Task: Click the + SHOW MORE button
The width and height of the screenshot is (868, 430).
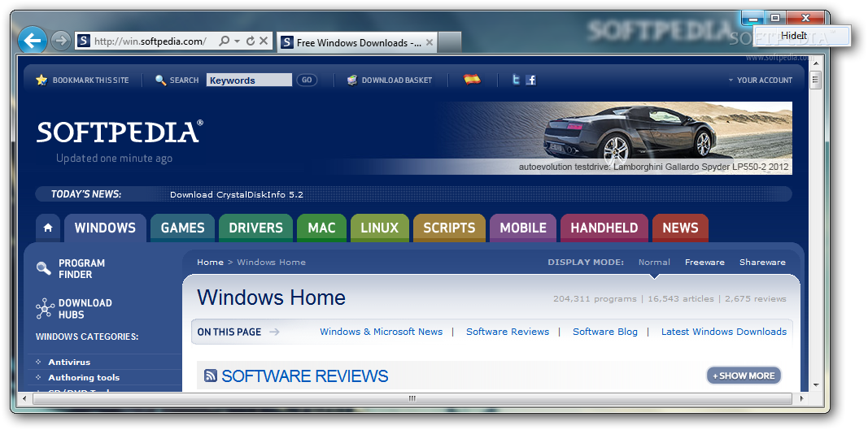Action: (744, 376)
